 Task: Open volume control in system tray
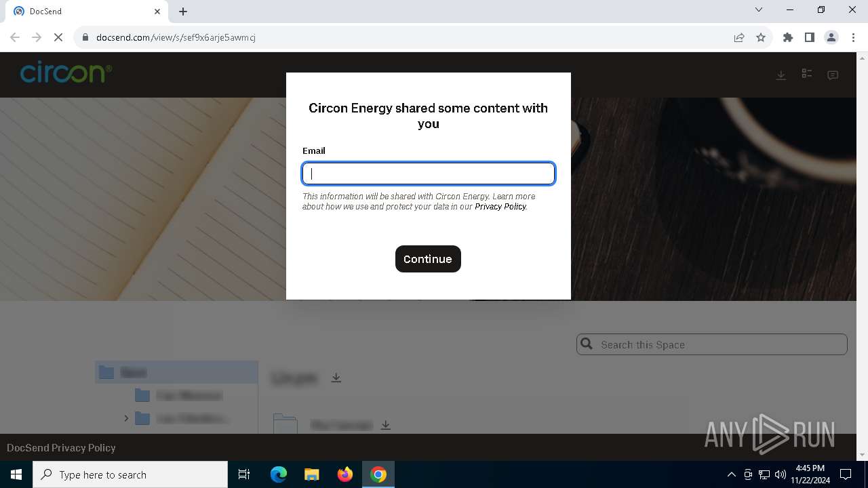(781, 474)
